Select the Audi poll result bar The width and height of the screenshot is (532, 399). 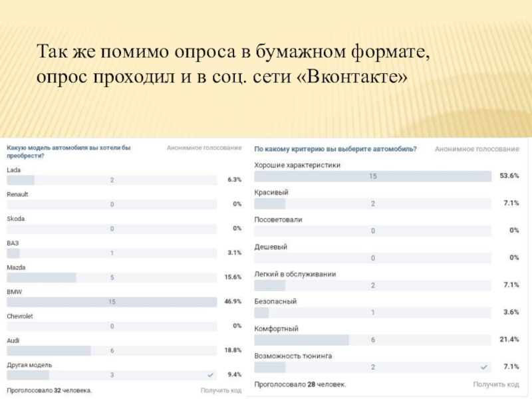tap(112, 350)
